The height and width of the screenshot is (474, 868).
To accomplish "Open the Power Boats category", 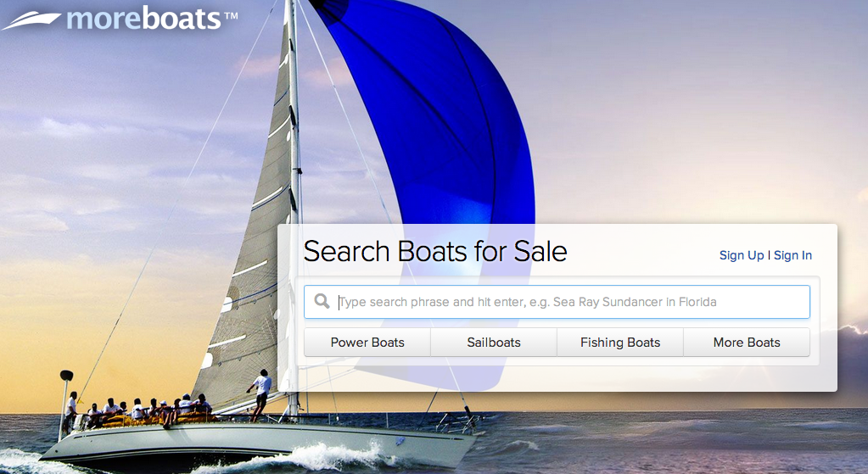I will click(367, 343).
